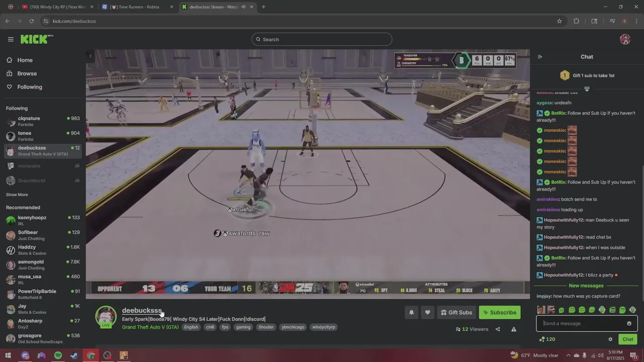644x362 pixels.
Task: Click the Windows Start button
Action: click(8, 355)
